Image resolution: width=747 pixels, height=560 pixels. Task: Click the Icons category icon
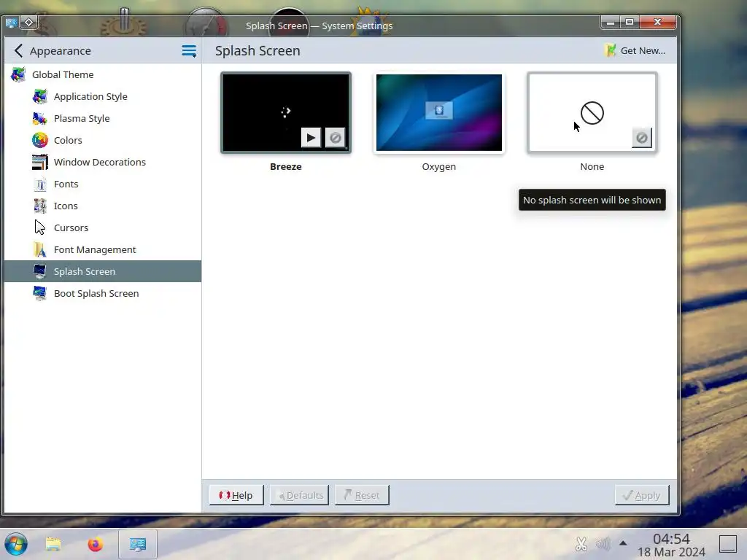click(x=40, y=206)
